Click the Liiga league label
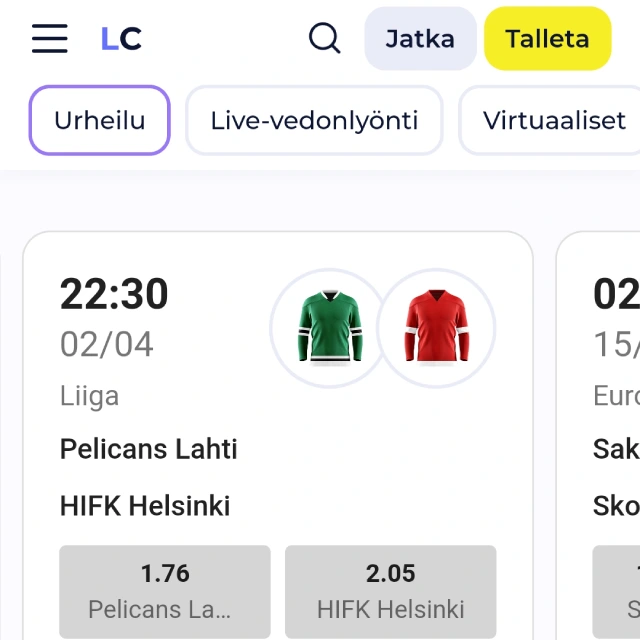 [89, 396]
